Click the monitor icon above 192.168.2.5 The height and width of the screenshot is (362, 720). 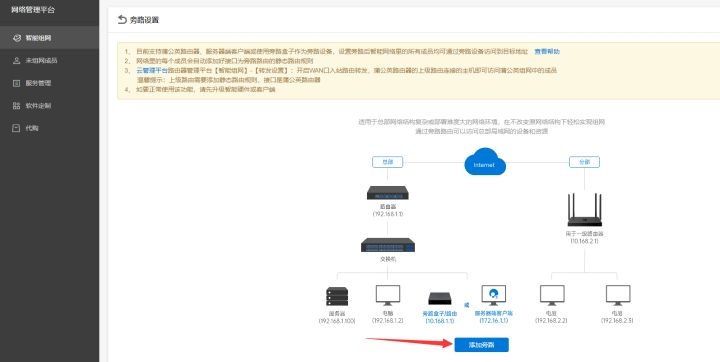click(618, 295)
